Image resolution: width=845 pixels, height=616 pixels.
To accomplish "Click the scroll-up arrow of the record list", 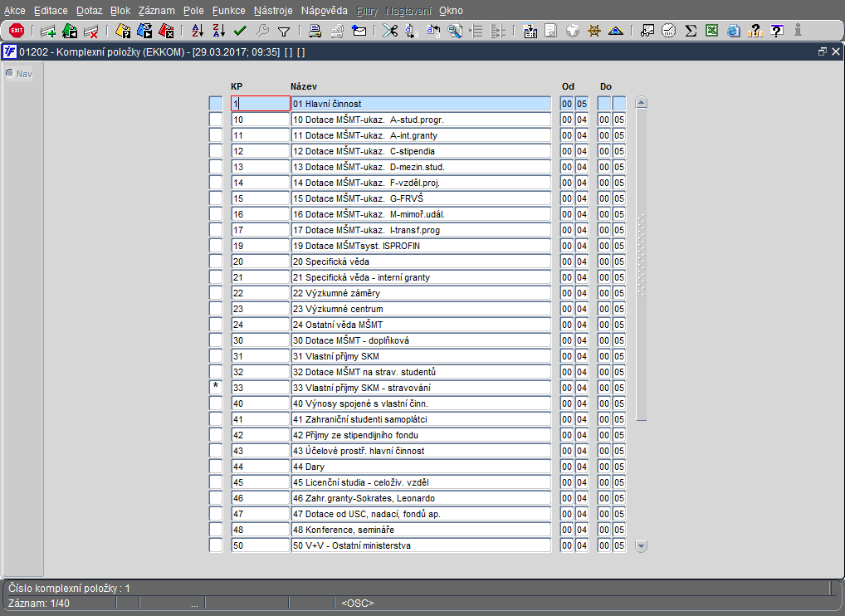I will (x=641, y=102).
